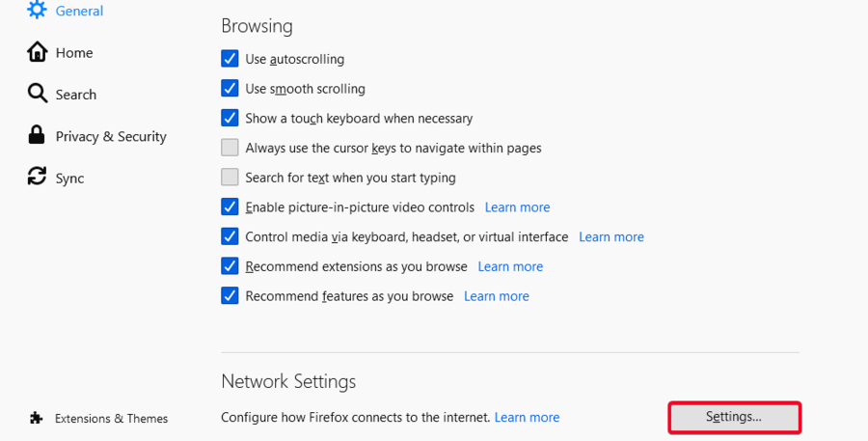Open the Network Settings button
This screenshot has height=441, width=868.
[x=734, y=417]
